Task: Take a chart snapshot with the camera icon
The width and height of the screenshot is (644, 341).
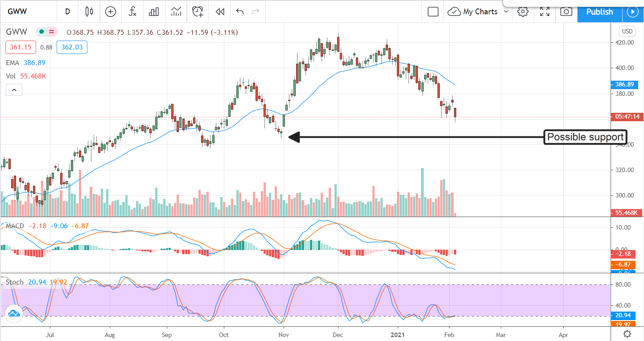Action: coord(566,12)
